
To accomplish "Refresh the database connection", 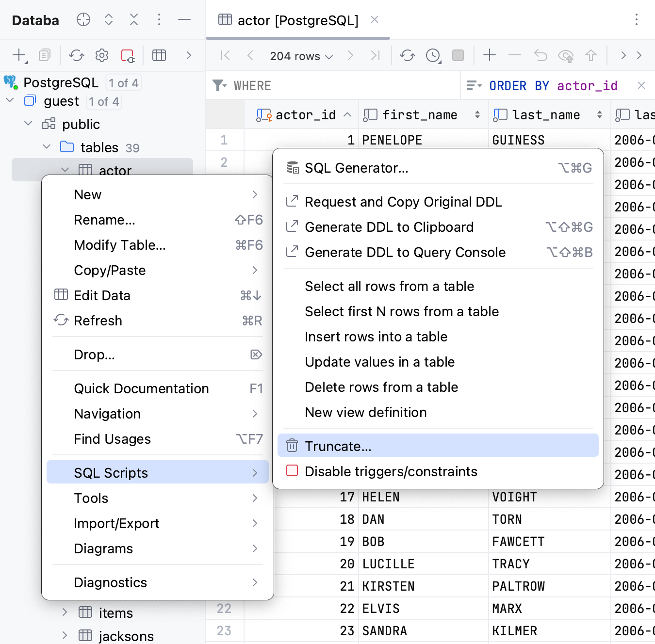I will [77, 55].
